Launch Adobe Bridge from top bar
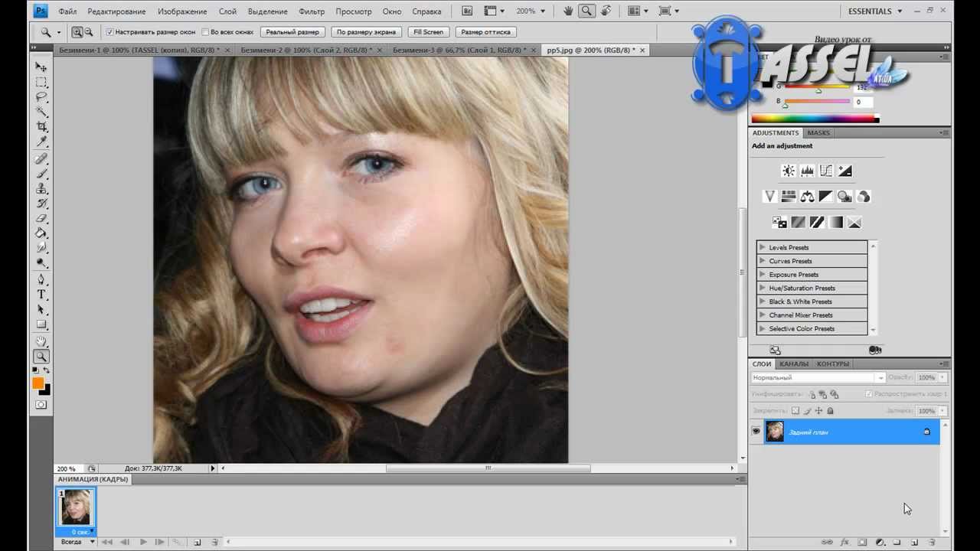The image size is (980, 551). [468, 11]
